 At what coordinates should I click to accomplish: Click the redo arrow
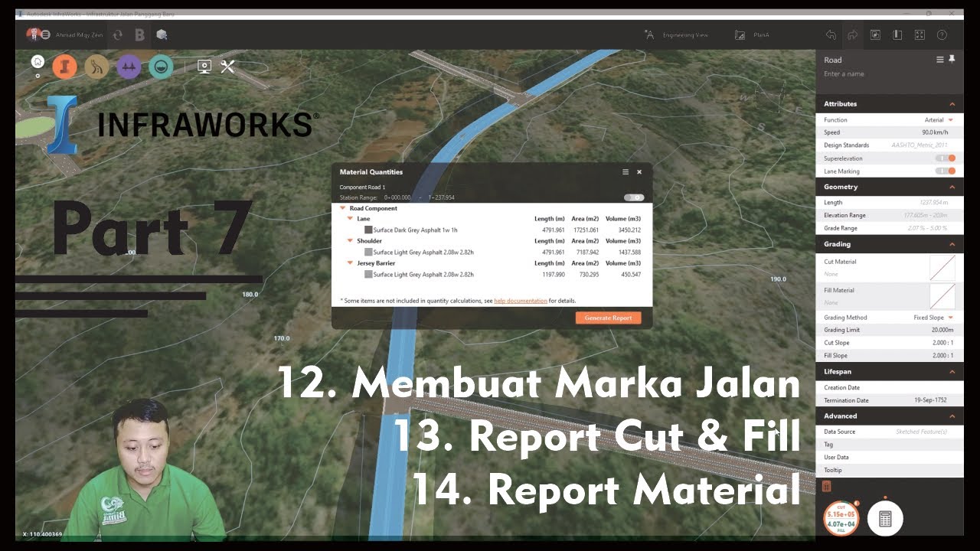pos(852,34)
